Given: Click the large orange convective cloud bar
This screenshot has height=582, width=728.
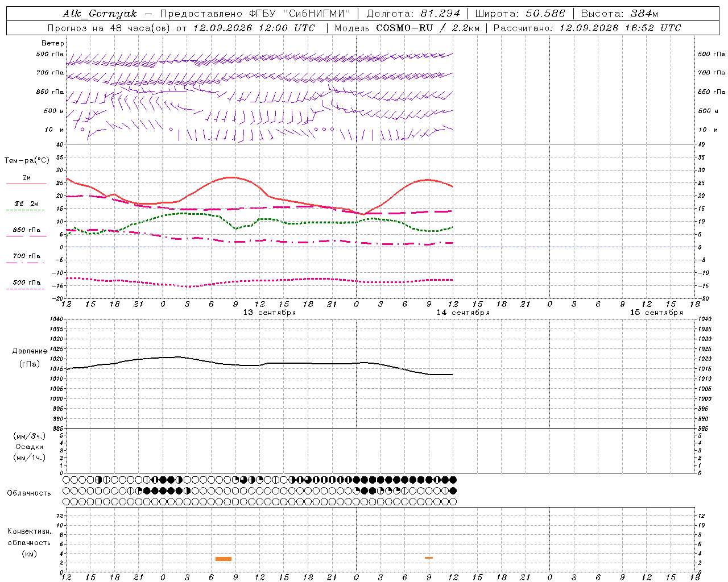Looking at the screenshot, I should [x=224, y=559].
